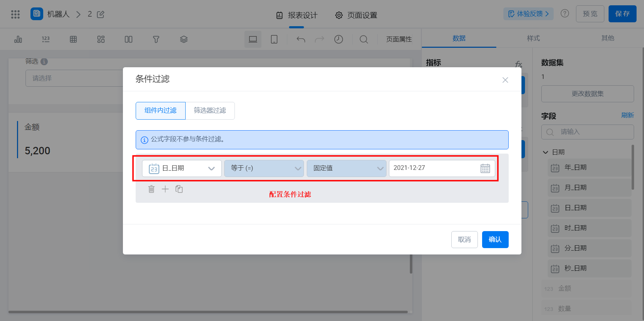Add a new filter condition row

click(165, 189)
